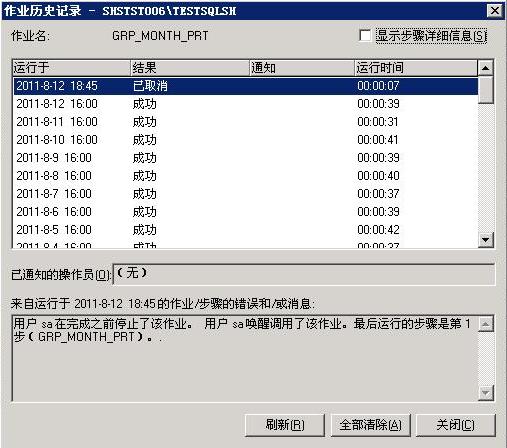The image size is (507, 448).
Task: Click the 已通知的操作员(O) label
Action: [x=61, y=275]
